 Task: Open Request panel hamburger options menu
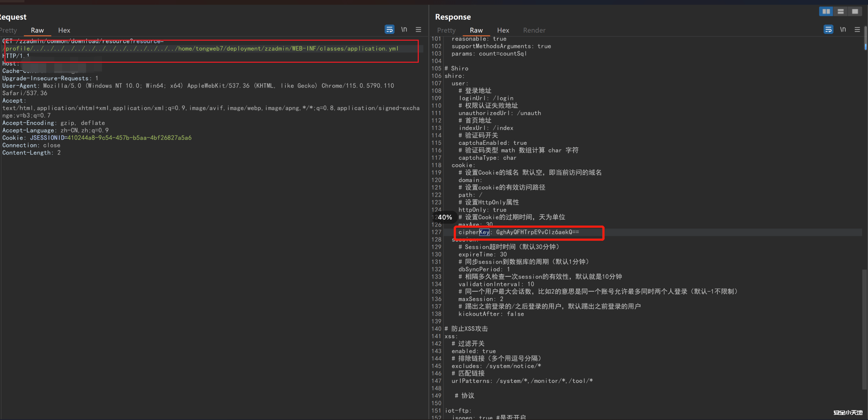pos(418,29)
